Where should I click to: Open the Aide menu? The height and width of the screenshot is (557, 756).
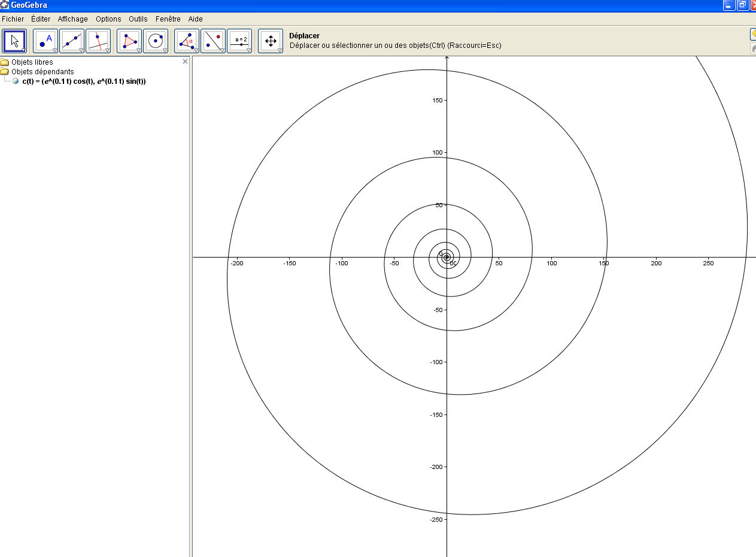tap(195, 19)
